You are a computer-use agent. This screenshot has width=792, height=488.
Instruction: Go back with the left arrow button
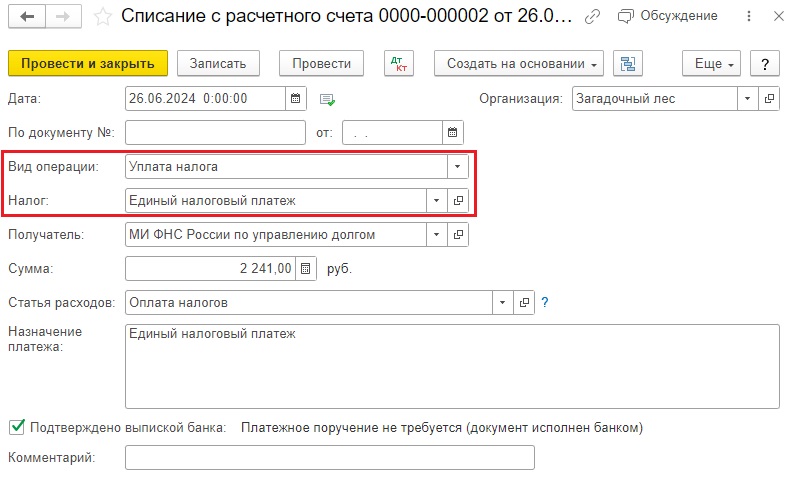(27, 17)
